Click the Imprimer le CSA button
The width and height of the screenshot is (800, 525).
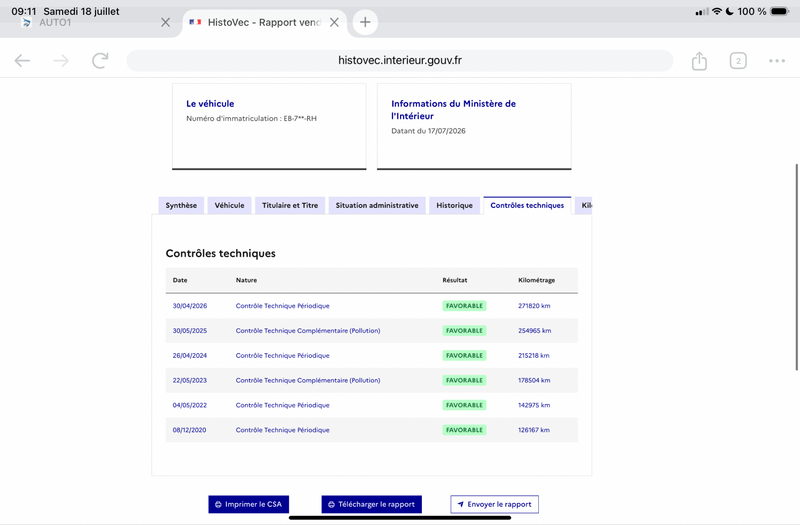(248, 504)
